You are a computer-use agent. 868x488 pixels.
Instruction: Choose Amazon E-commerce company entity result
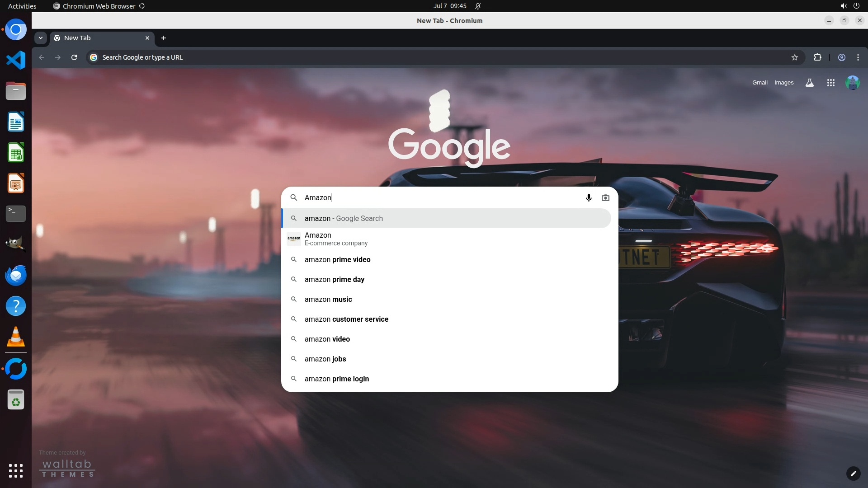coord(335,239)
